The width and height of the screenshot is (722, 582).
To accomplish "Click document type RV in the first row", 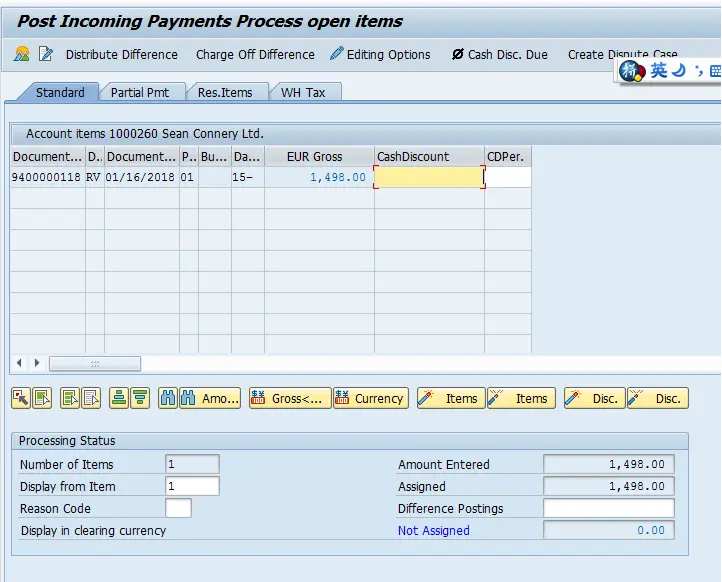I will coord(93,177).
